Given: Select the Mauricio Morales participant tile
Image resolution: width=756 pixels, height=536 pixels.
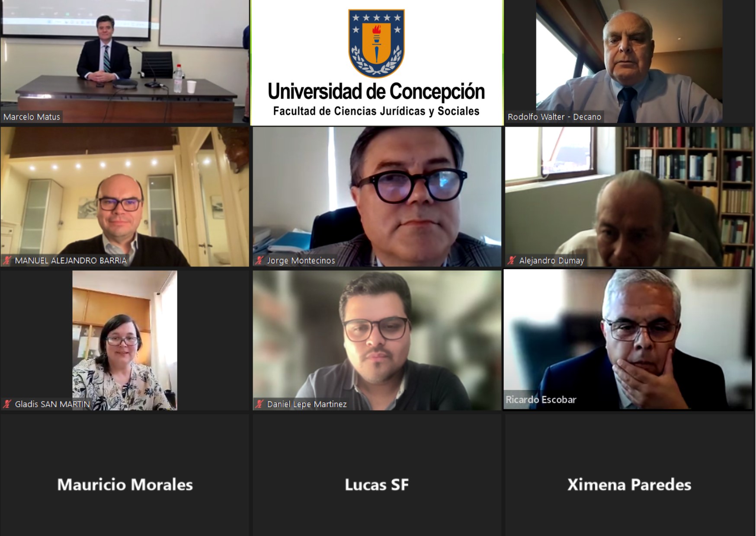Looking at the screenshot, I should point(125,475).
